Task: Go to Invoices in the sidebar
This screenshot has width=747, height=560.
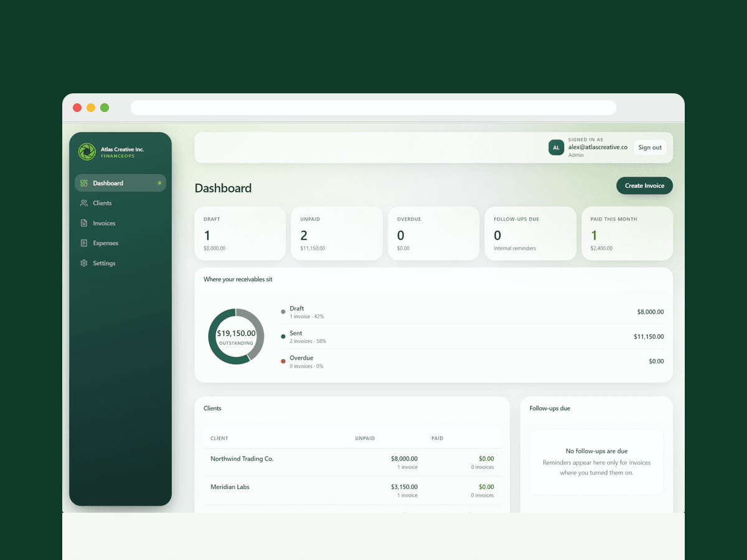Action: (x=120, y=223)
